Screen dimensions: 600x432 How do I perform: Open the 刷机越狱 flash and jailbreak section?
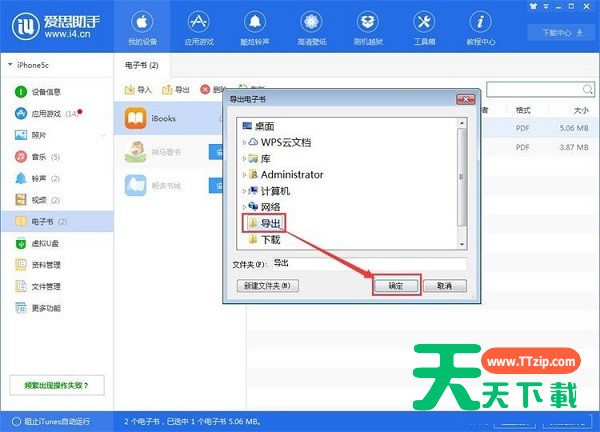pos(368,28)
